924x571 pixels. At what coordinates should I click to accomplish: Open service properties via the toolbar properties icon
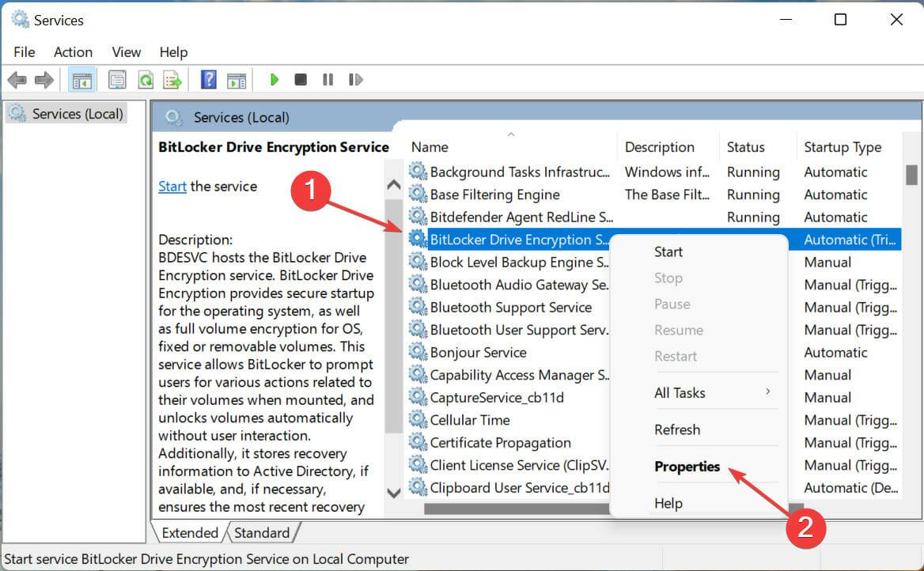117,79
